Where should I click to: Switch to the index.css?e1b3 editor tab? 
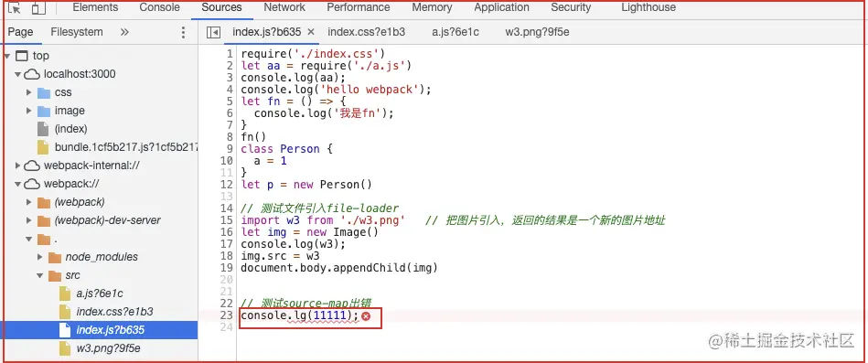(367, 32)
